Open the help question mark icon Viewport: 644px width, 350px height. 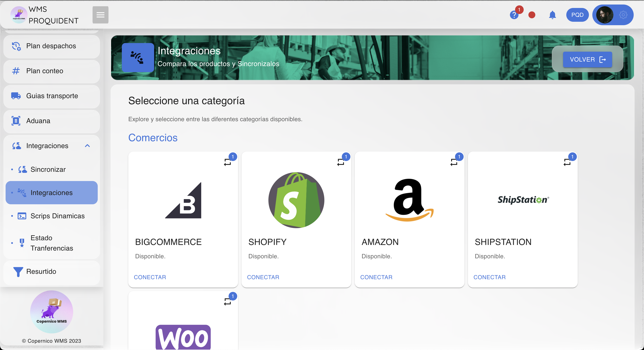point(514,15)
